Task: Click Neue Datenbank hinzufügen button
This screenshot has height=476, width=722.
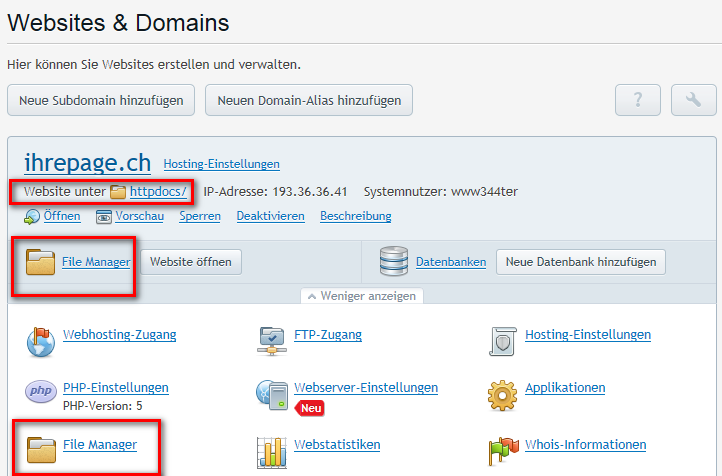Action: (x=580, y=262)
